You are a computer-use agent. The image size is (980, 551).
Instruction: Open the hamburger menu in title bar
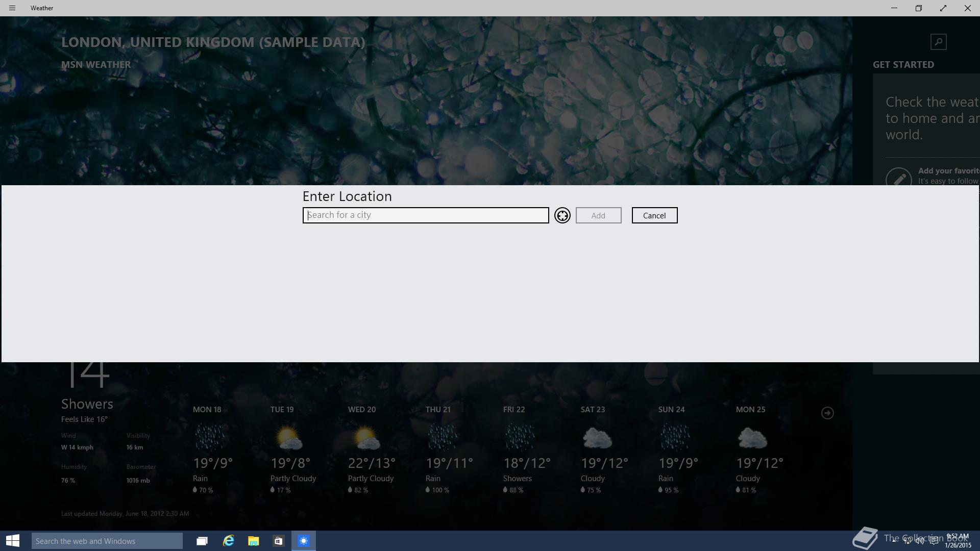point(12,8)
